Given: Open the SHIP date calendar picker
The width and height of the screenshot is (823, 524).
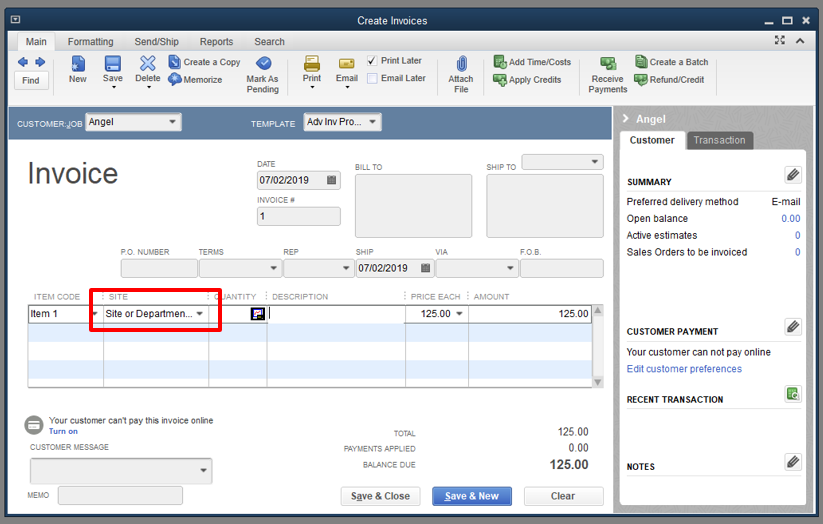Looking at the screenshot, I should 426,268.
